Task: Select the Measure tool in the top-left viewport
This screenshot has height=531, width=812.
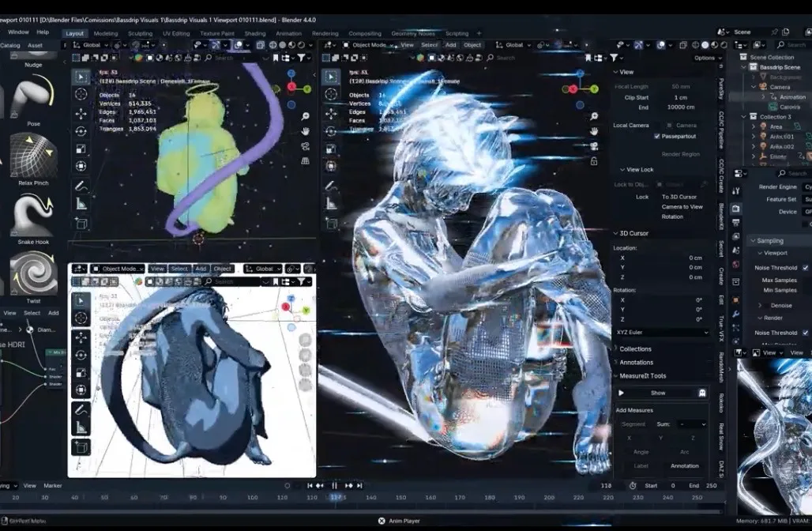Action: click(81, 204)
